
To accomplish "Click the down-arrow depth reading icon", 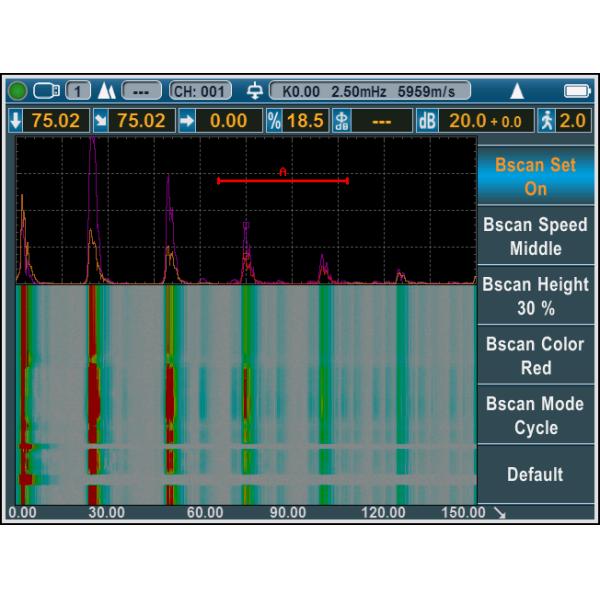I will point(14,121).
